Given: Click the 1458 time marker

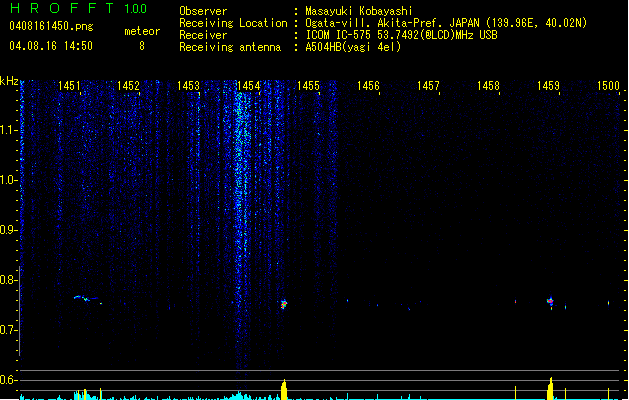Looking at the screenshot, I should coord(488,85).
